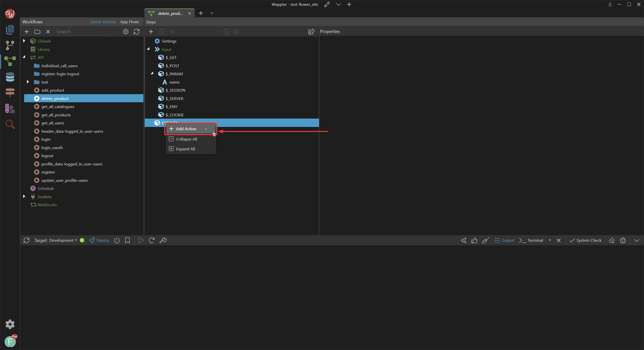Open the user profile avatar
Image resolution: width=644 pixels, height=350 pixels.
tap(10, 342)
